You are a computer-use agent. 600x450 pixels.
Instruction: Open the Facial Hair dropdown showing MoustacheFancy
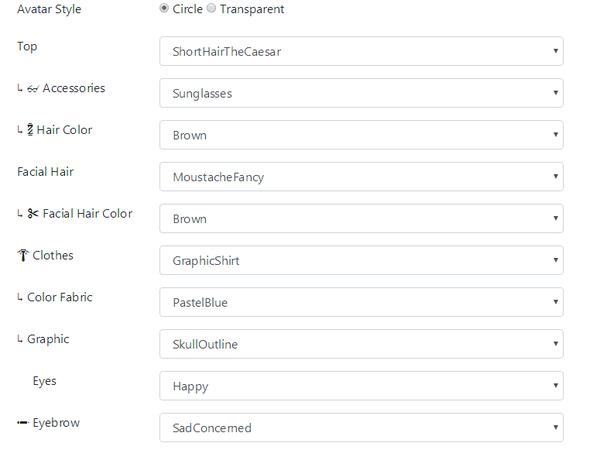(x=361, y=177)
